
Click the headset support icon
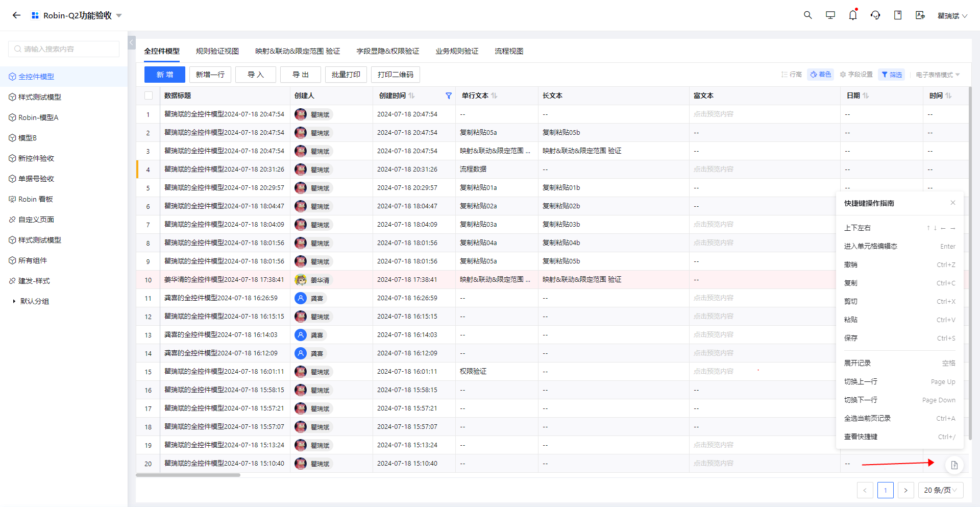pos(875,15)
